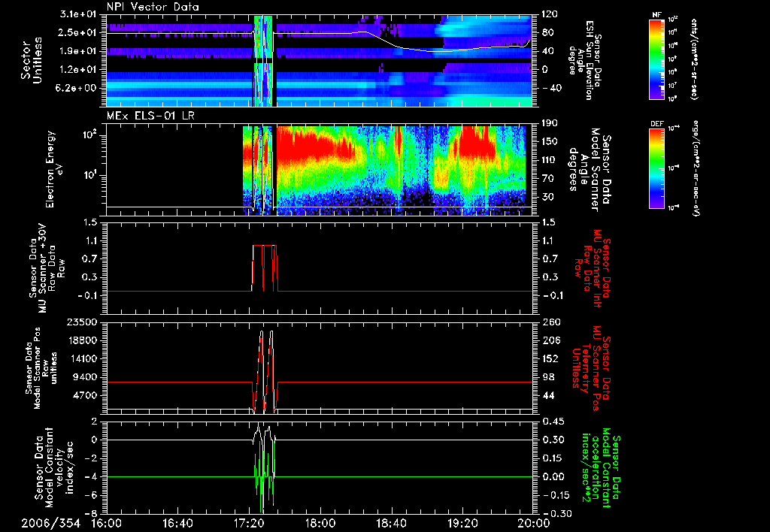Click the 110 scanner angle tick label

(550, 160)
